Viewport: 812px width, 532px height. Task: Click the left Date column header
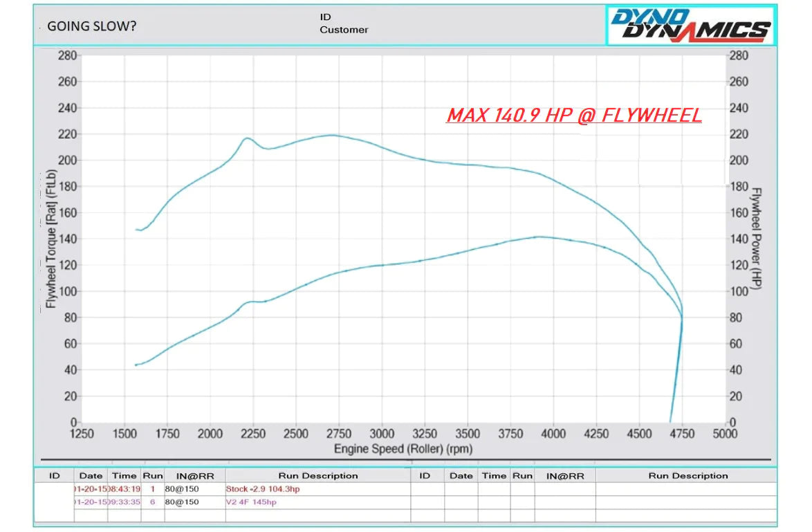coord(91,476)
